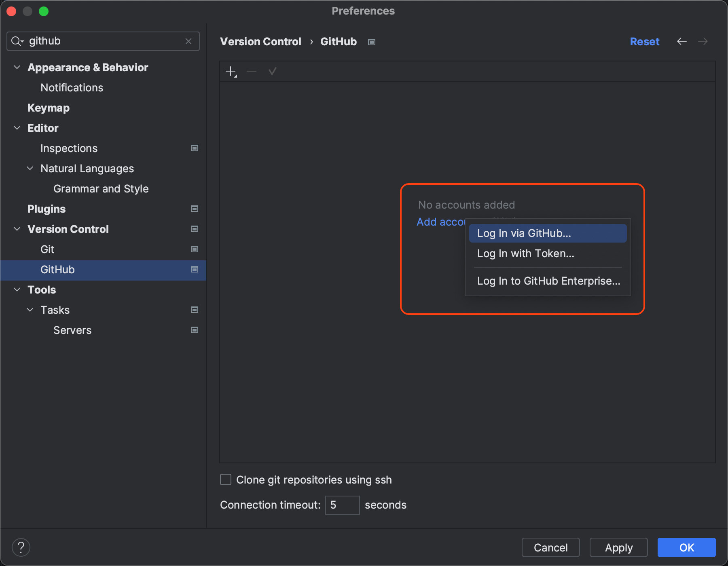The height and width of the screenshot is (566, 728).
Task: Collapse the Tasks node
Action: coord(30,310)
